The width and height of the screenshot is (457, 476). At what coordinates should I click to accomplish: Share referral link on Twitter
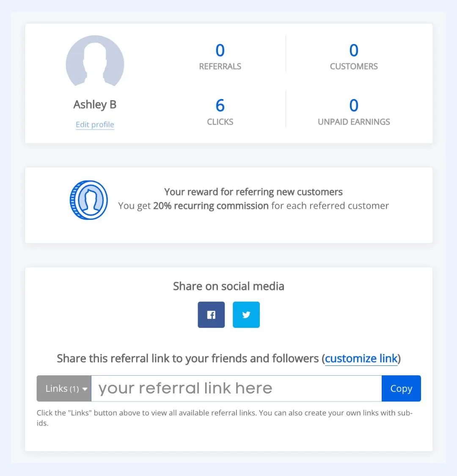[x=246, y=315]
